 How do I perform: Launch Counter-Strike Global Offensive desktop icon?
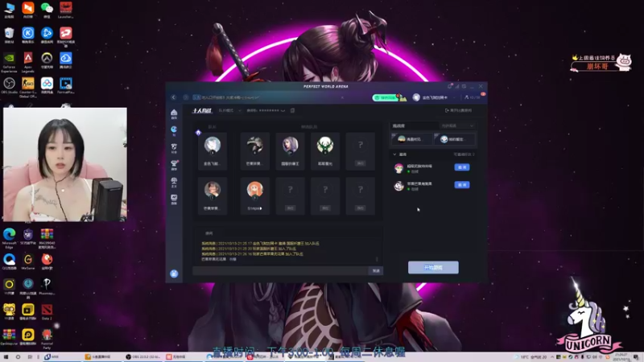click(28, 88)
